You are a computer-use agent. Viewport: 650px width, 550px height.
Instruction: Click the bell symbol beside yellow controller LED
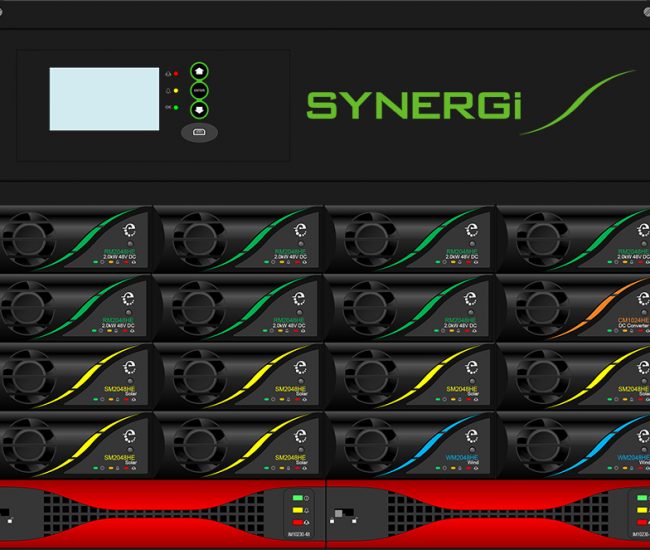pos(168,91)
